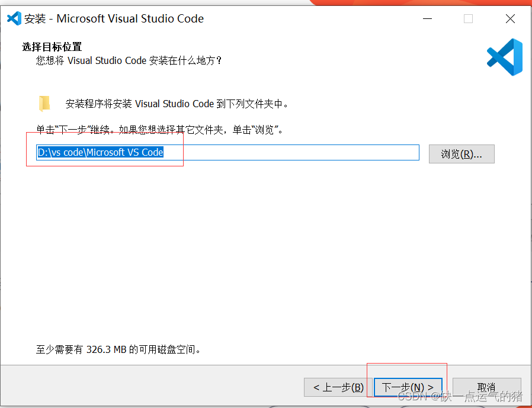Screen dimensions: 532x408
Task: Open the 浏览(R)... browse button
Action: 462,154
